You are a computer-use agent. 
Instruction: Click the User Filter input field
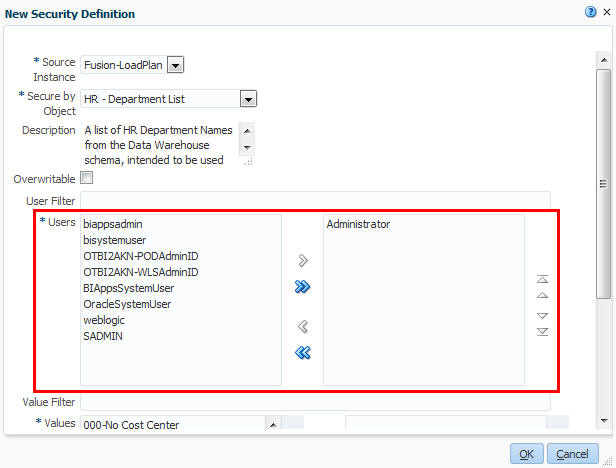click(315, 200)
